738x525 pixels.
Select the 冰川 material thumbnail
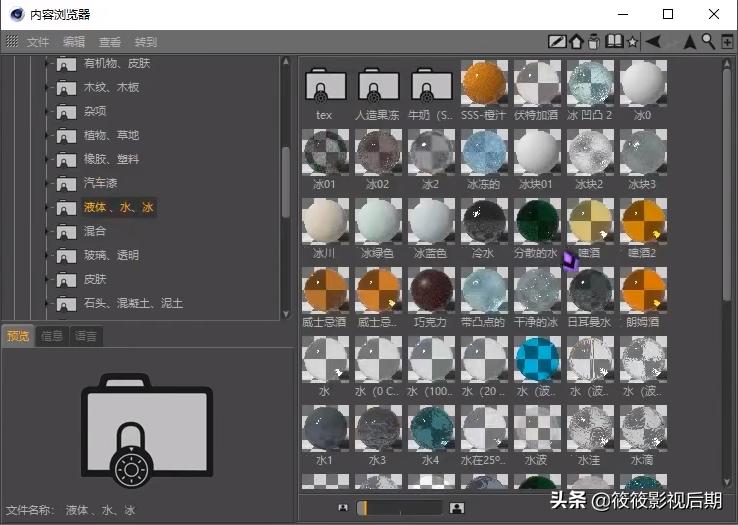325,221
